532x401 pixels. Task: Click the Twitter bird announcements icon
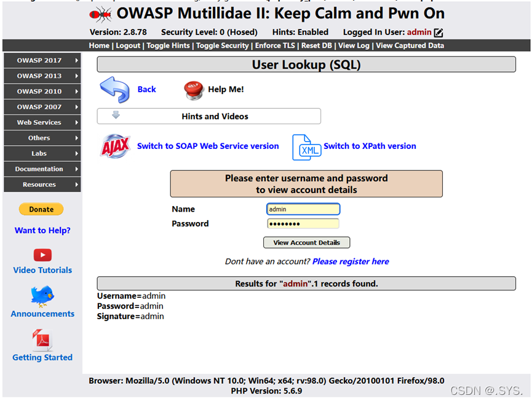42,296
